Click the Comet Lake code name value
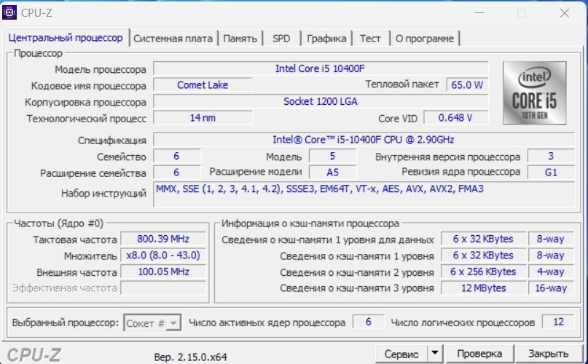 [x=203, y=84]
